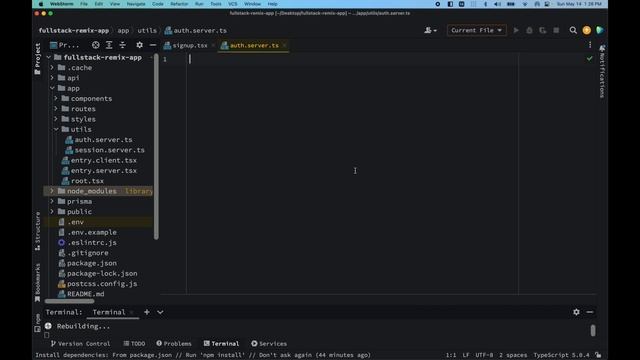Image resolution: width=640 pixels, height=360 pixels.
Task: Open the Version Control tool tab
Action: tap(80, 344)
